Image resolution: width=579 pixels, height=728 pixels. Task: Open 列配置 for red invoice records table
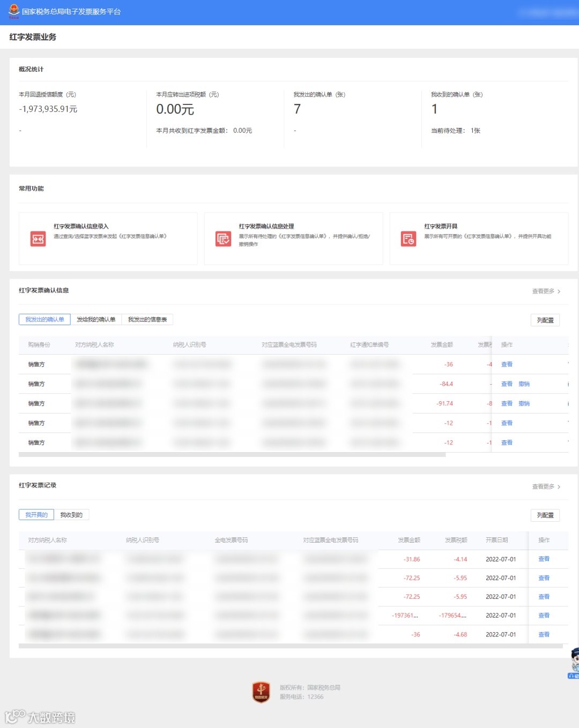(x=545, y=515)
